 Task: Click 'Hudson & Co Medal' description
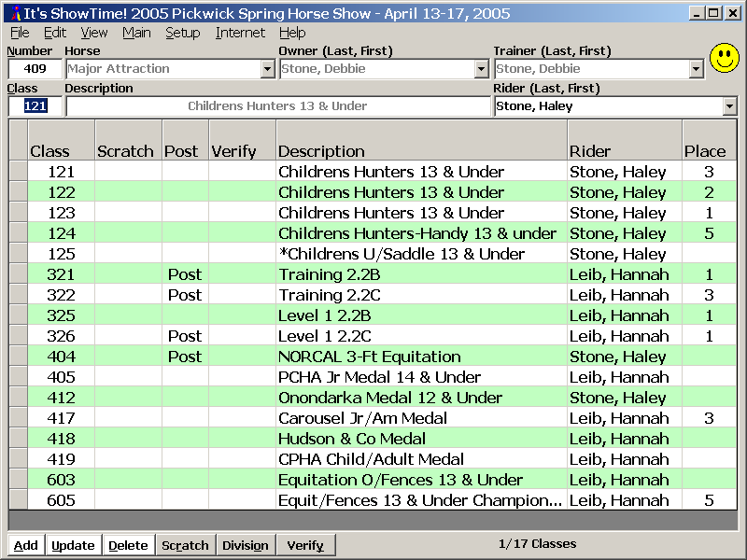click(352, 438)
